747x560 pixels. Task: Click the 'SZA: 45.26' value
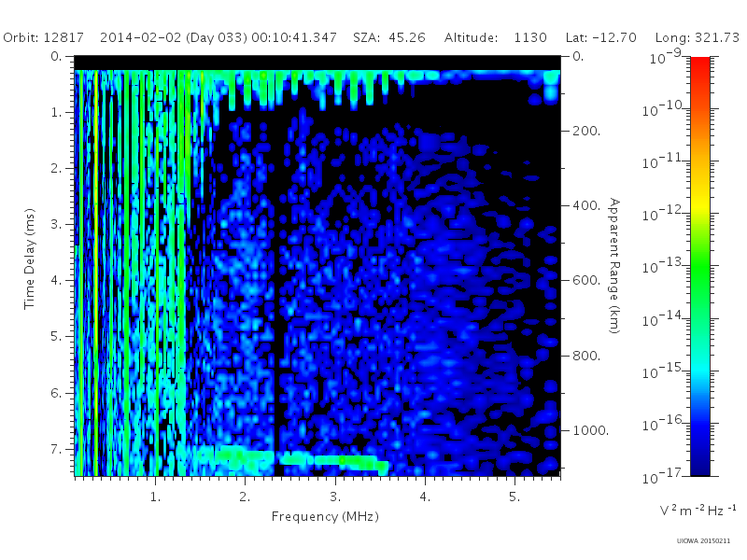pyautogui.click(x=388, y=37)
